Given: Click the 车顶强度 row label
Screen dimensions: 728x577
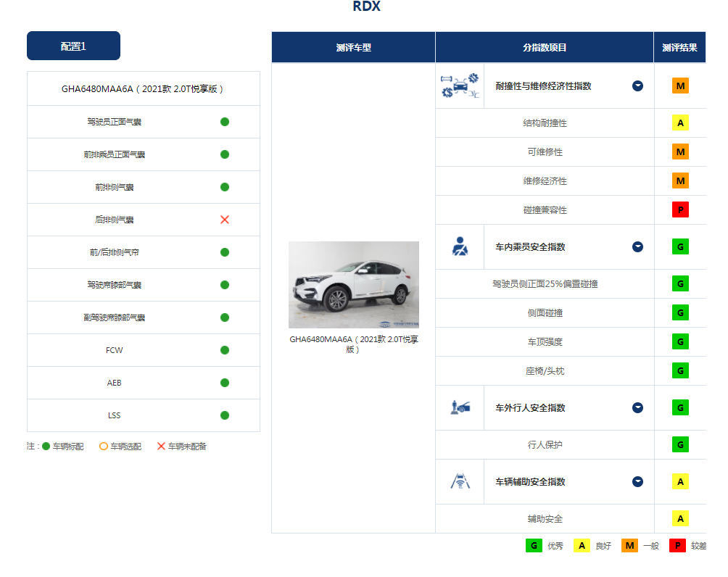Looking at the screenshot, I should tap(545, 341).
